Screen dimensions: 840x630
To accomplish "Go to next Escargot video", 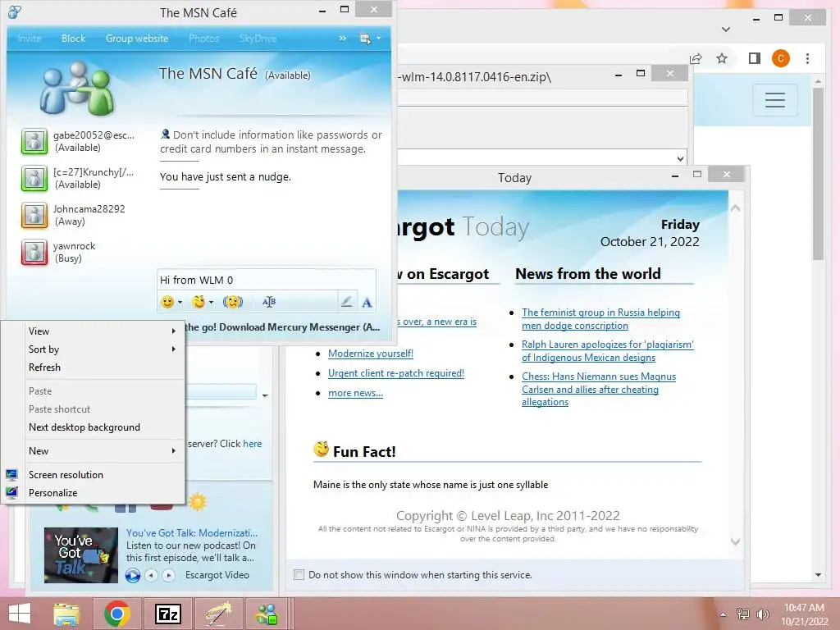I will point(168,575).
